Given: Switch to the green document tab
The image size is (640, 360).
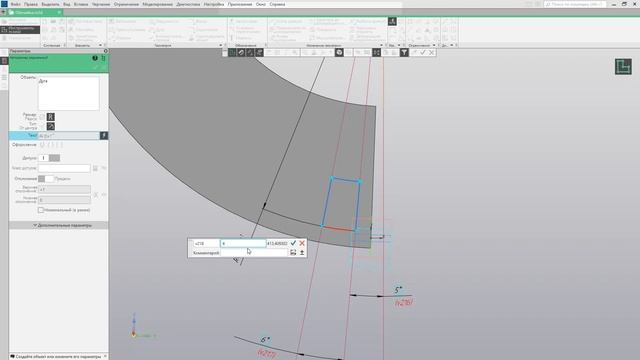Looking at the screenshot, I should click(35, 13).
